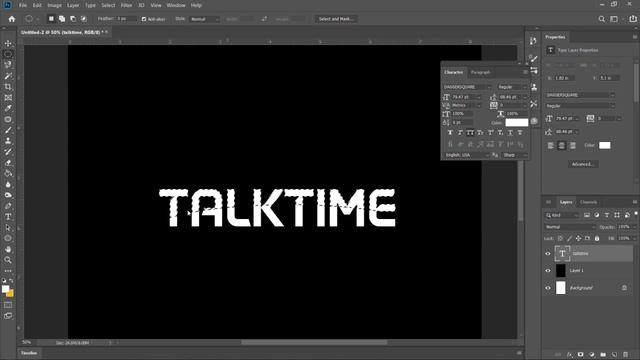Toggle All Caps in Character panel

[470, 133]
